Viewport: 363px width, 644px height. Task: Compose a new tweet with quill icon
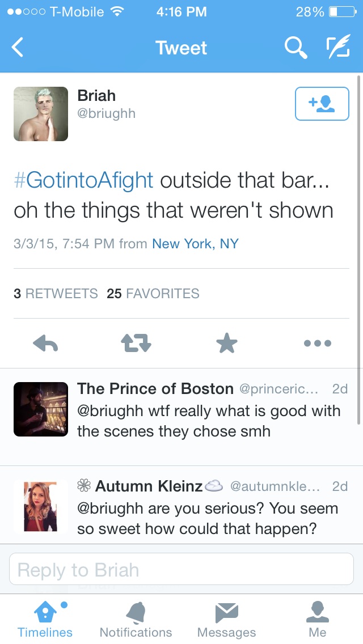[x=339, y=46]
